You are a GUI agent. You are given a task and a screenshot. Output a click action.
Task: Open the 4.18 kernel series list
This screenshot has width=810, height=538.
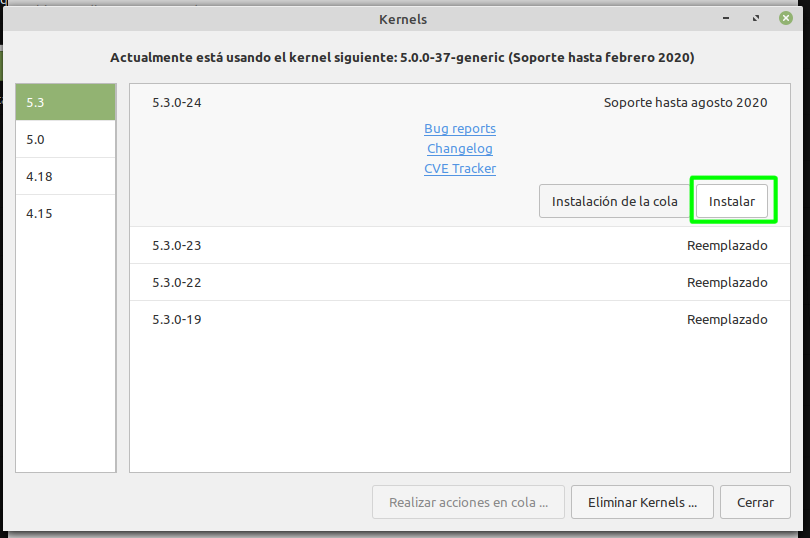coord(65,176)
